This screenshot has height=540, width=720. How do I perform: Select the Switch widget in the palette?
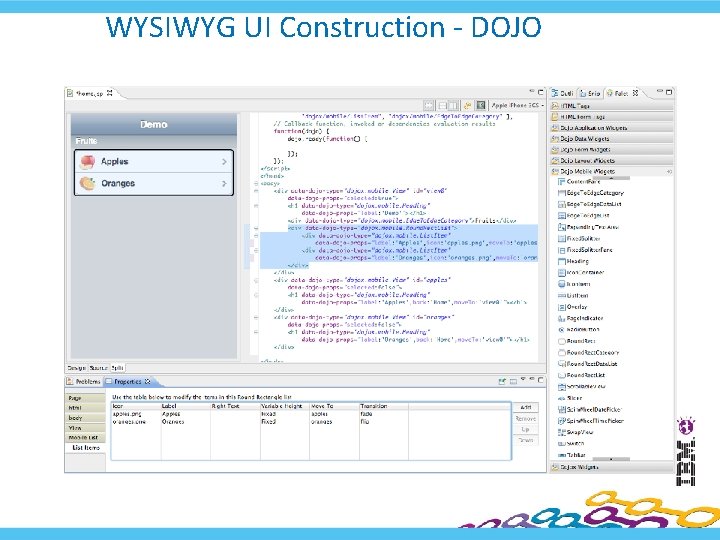pos(571,444)
